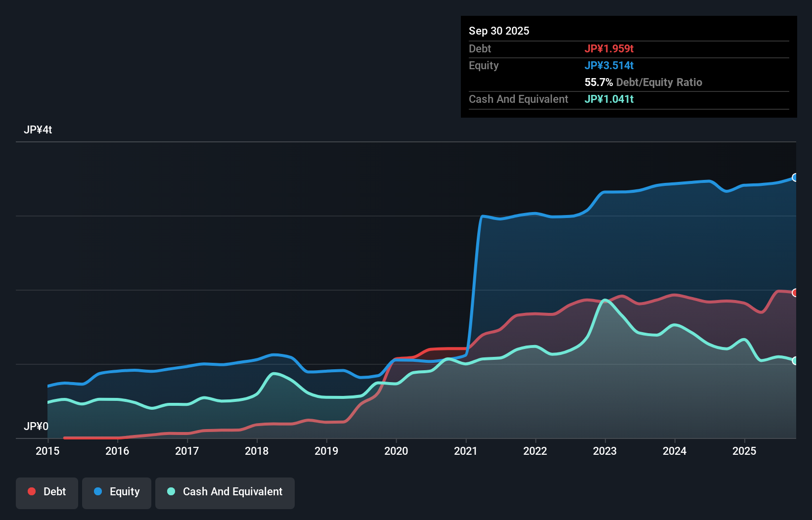Toggle the Equity series visibility
Screen dimensions: 812x520
116,492
